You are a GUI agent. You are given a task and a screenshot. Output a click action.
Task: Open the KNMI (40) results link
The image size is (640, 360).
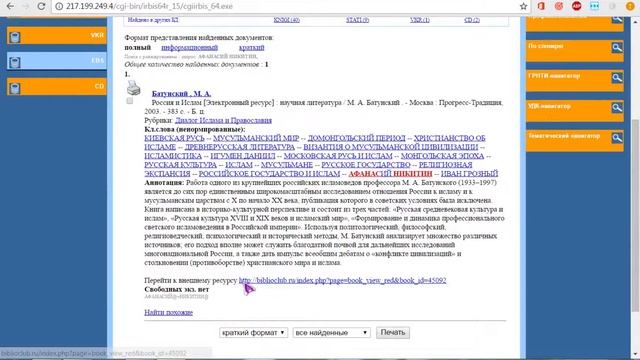[287, 20]
